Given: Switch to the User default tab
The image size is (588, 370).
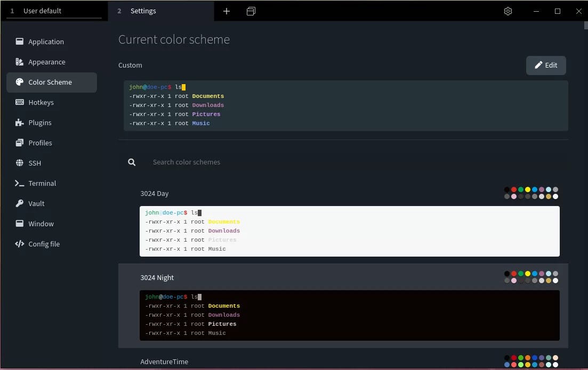Looking at the screenshot, I should [54, 11].
